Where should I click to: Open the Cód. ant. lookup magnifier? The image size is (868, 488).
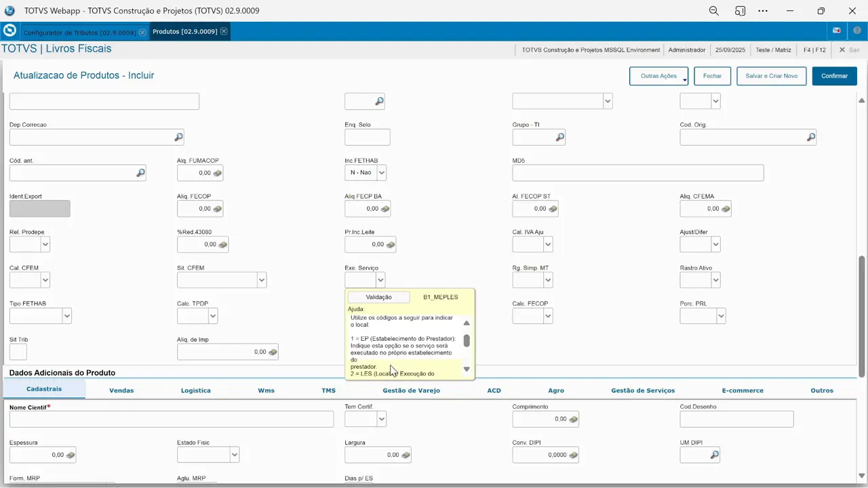coord(140,174)
